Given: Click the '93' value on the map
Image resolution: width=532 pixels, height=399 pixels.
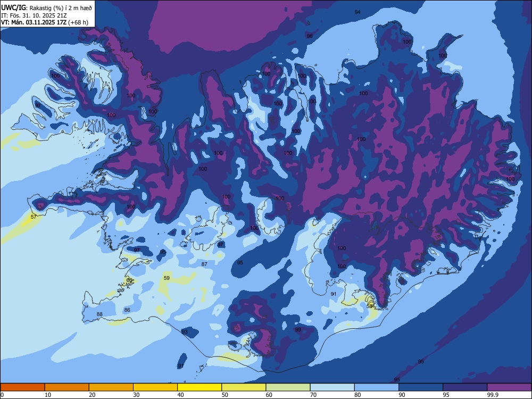Looking at the screenshot, I should (x=185, y=331).
